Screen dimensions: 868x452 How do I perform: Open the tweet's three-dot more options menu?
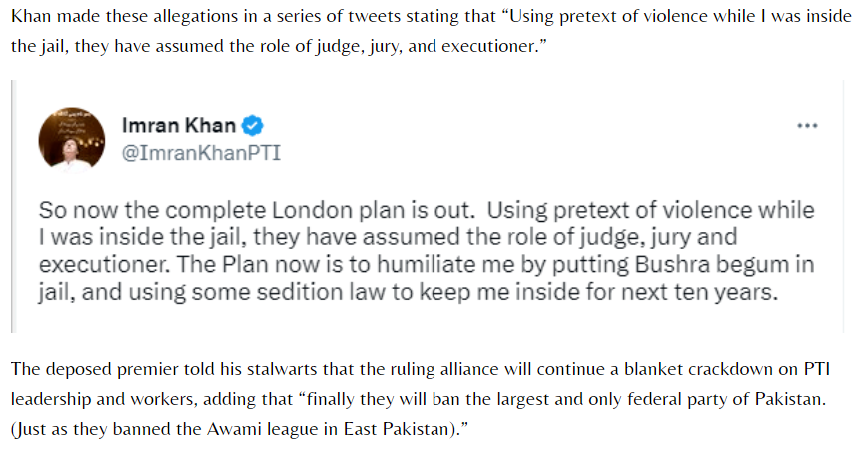[806, 125]
